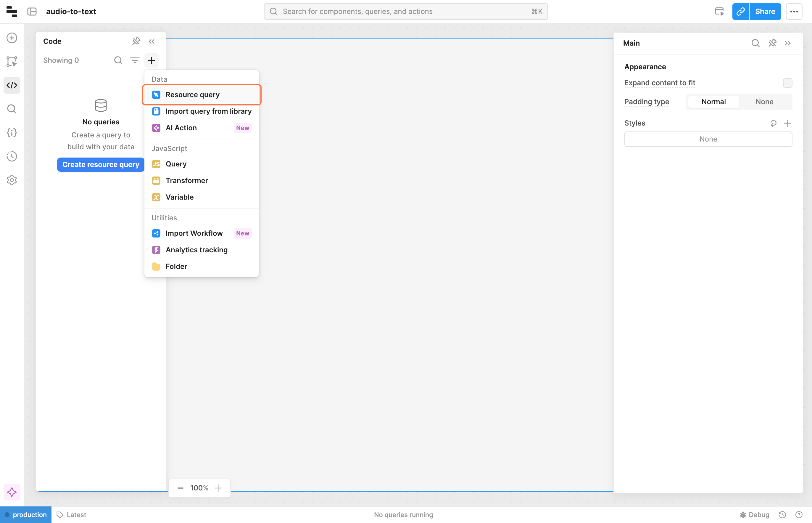Collapse the Code panel with double chevron
The height and width of the screenshot is (523, 812).
click(152, 41)
